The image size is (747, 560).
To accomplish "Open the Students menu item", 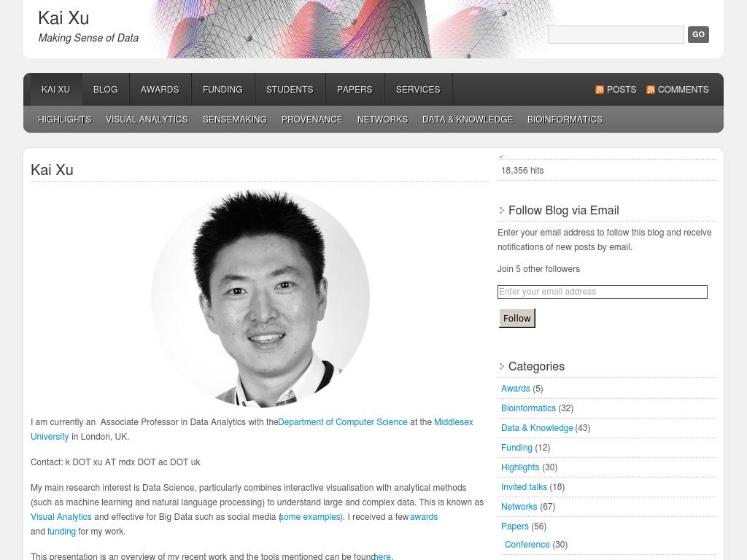I will coord(290,90).
